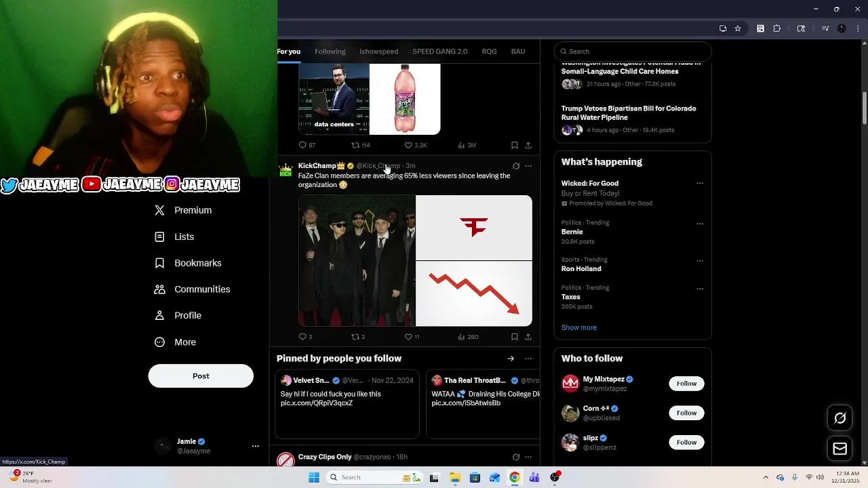Open Lists in the sidebar

[174, 237]
